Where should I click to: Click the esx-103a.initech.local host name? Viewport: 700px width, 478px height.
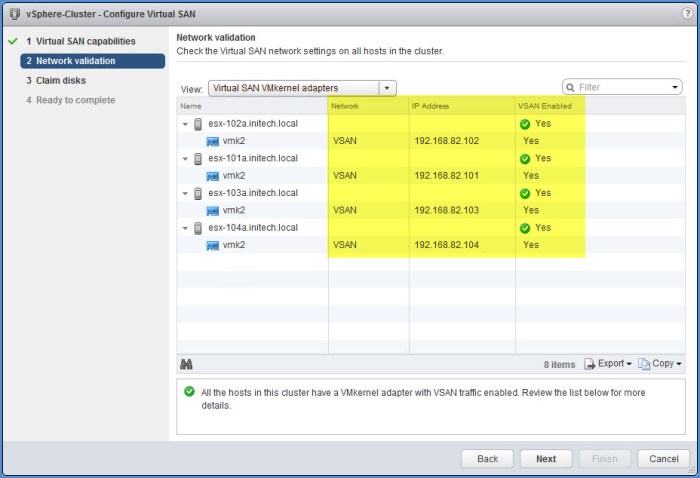253,193
